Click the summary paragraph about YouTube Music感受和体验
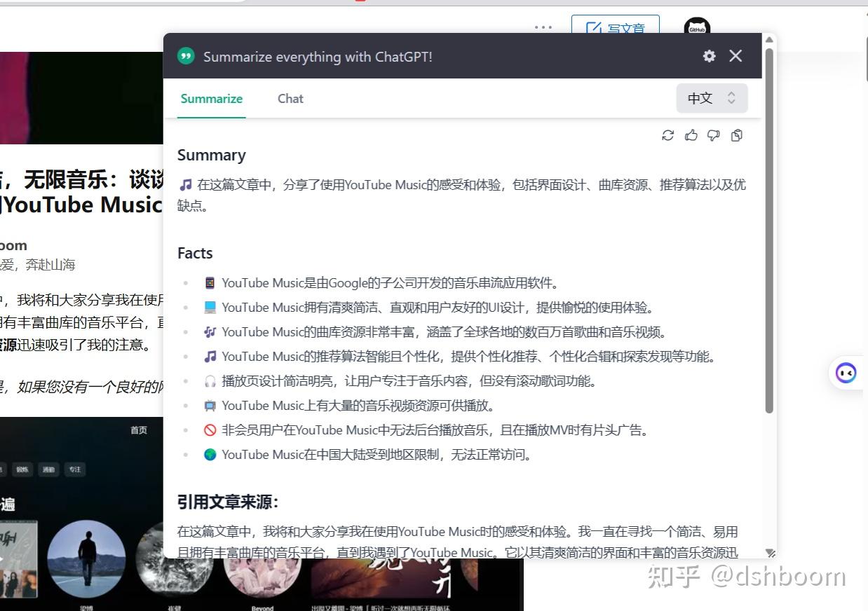Screen dimensions: 868x611 pos(461,195)
